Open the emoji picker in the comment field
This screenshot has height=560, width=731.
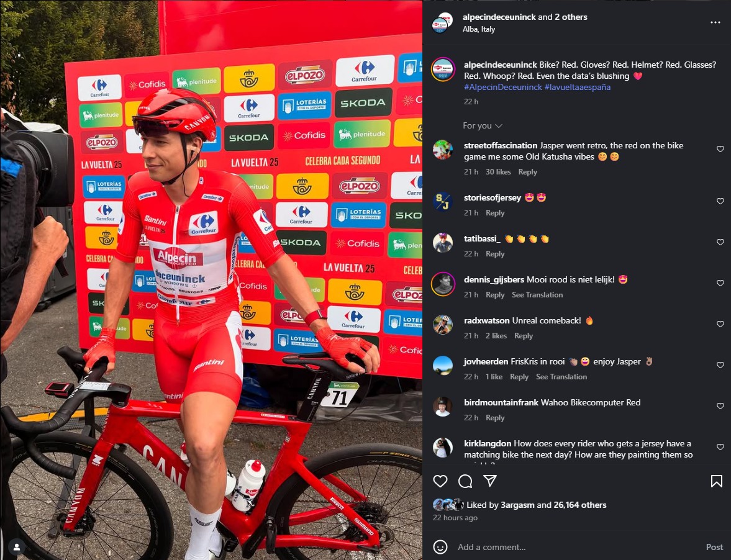point(440,546)
